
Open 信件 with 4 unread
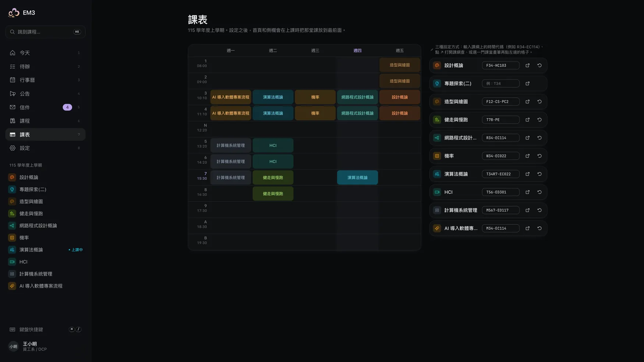45,107
